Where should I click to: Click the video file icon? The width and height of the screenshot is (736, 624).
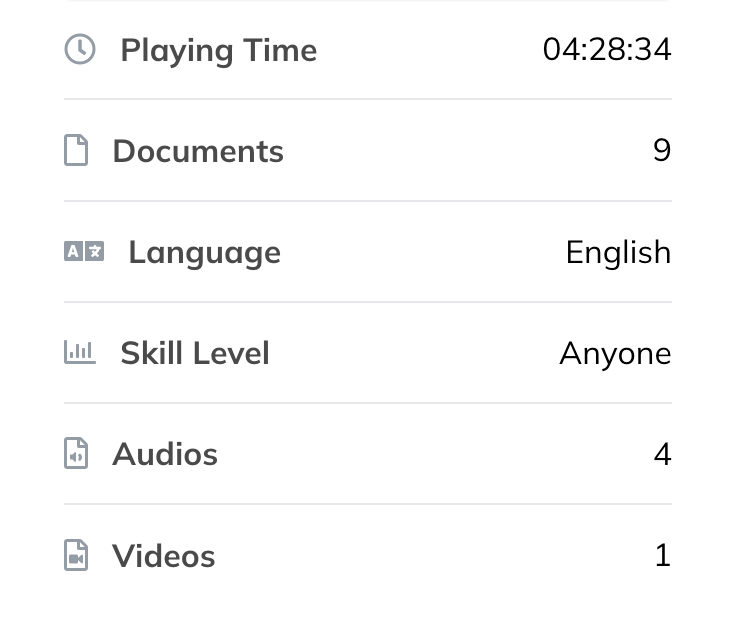click(76, 555)
